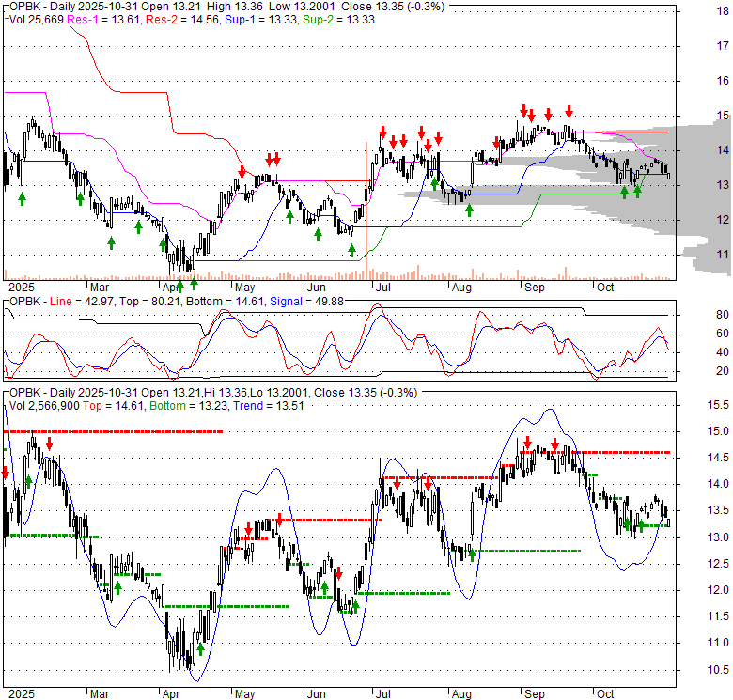Click axis value 15.5 on lower chart
Screen dimensions: 733x700
pyautogui.click(x=718, y=405)
